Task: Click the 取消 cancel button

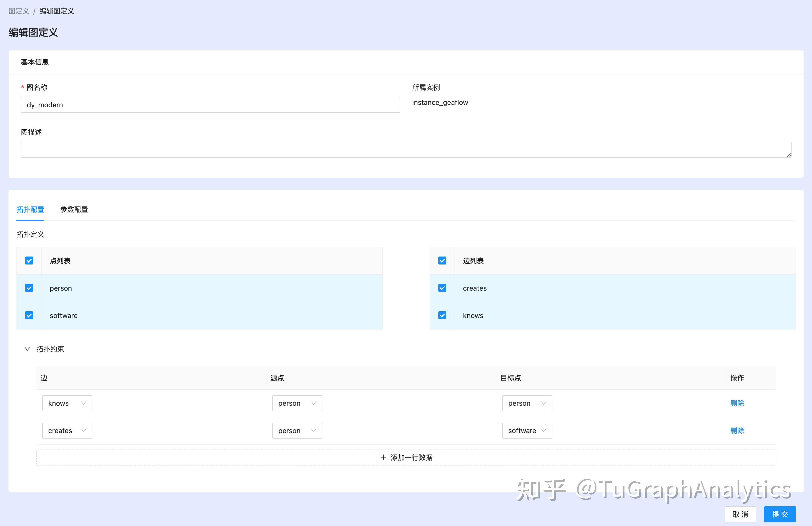Action: click(740, 514)
